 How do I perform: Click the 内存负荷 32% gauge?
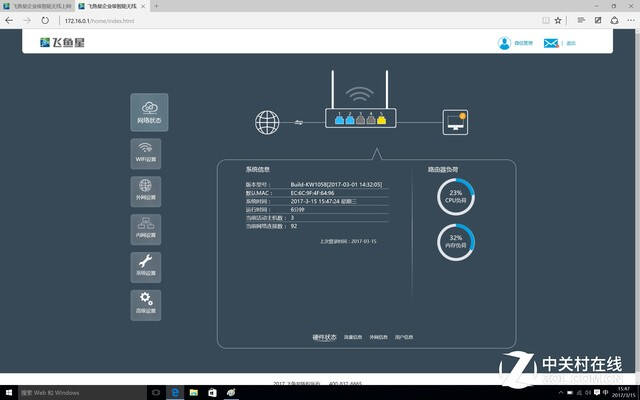click(456, 242)
